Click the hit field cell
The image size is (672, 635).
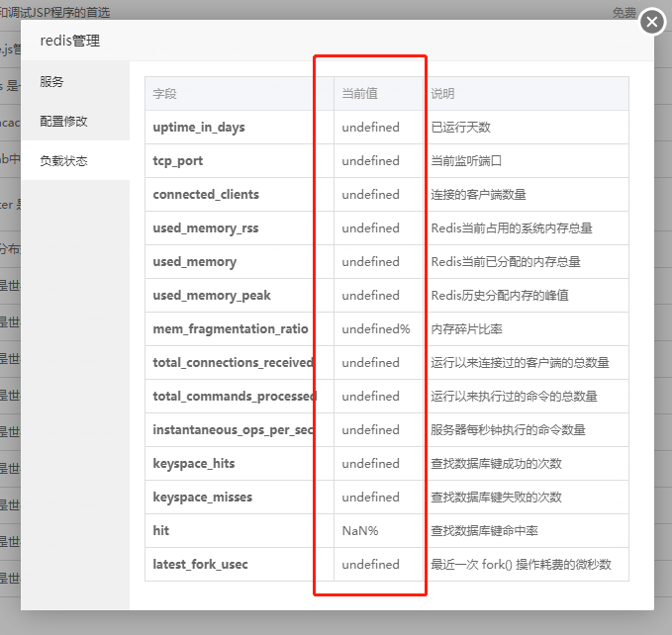[240, 530]
